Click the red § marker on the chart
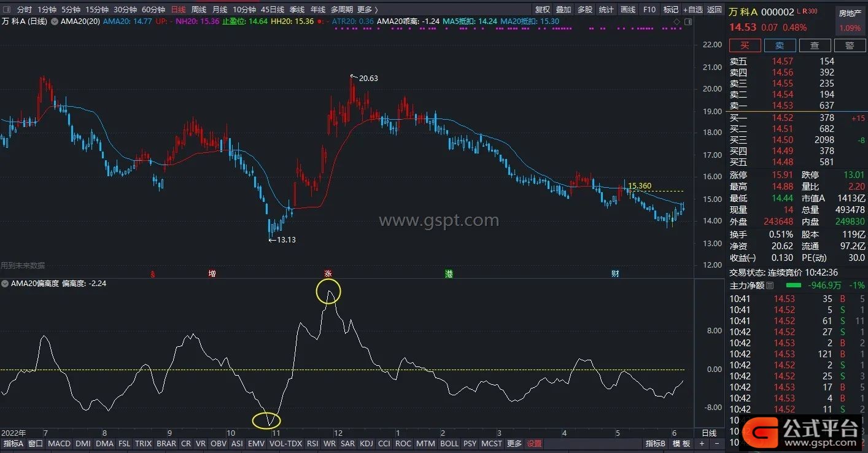 coord(153,274)
